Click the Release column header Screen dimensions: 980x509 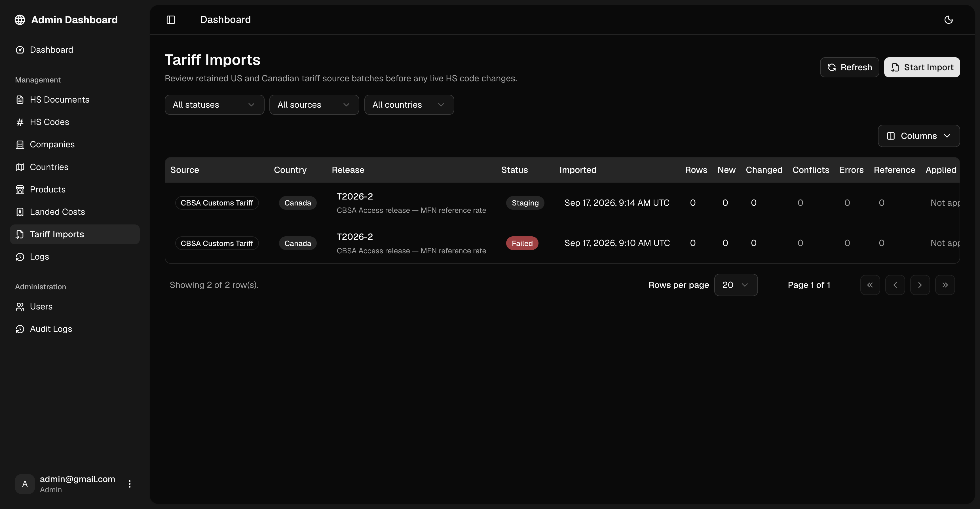(x=348, y=170)
